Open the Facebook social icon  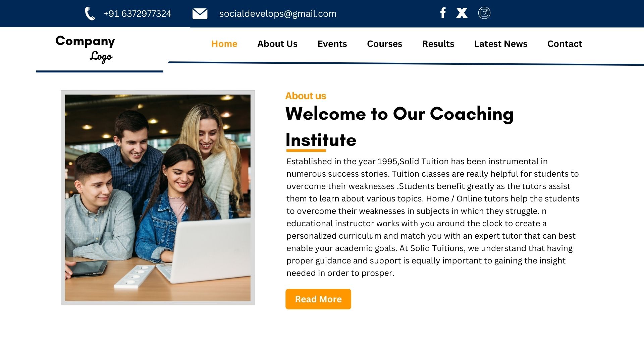443,13
